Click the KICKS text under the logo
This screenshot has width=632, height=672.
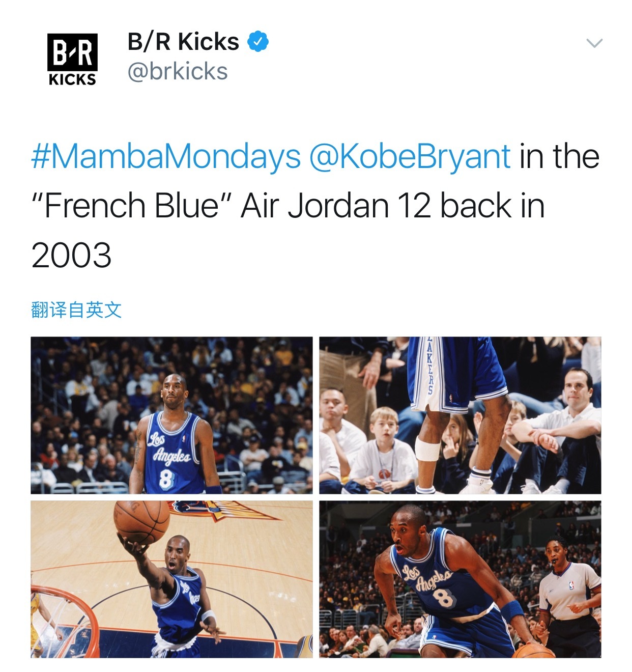coord(72,79)
